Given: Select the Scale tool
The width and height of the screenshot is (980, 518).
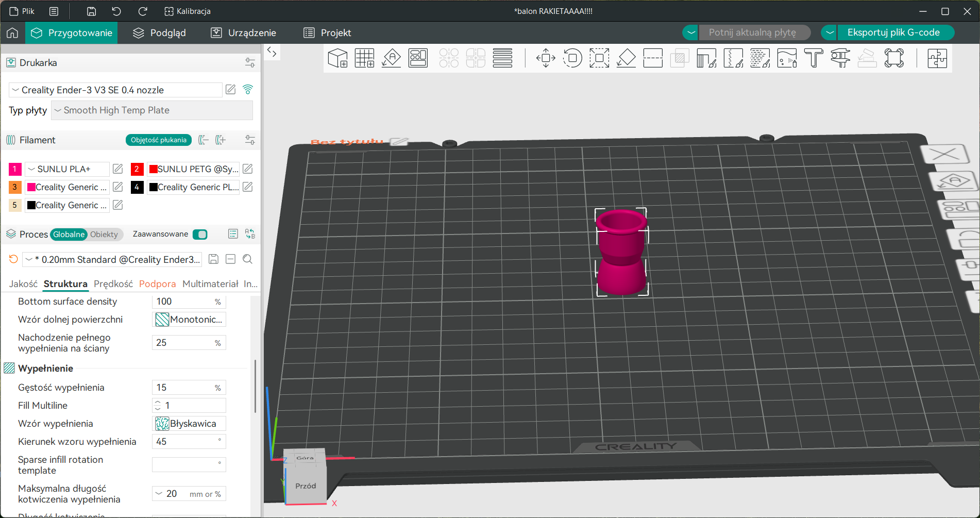Looking at the screenshot, I should [599, 58].
